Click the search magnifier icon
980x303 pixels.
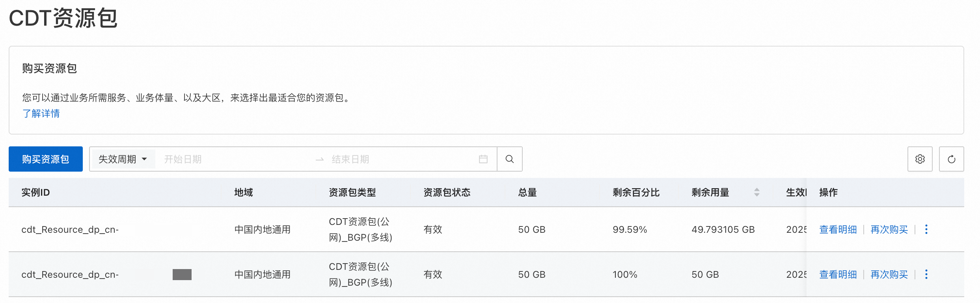[x=510, y=159]
